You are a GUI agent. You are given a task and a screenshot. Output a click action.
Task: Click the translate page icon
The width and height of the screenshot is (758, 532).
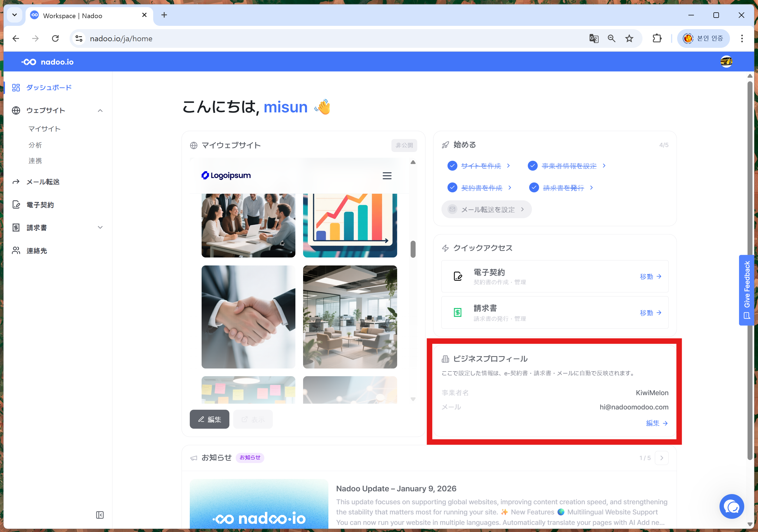pyautogui.click(x=594, y=38)
